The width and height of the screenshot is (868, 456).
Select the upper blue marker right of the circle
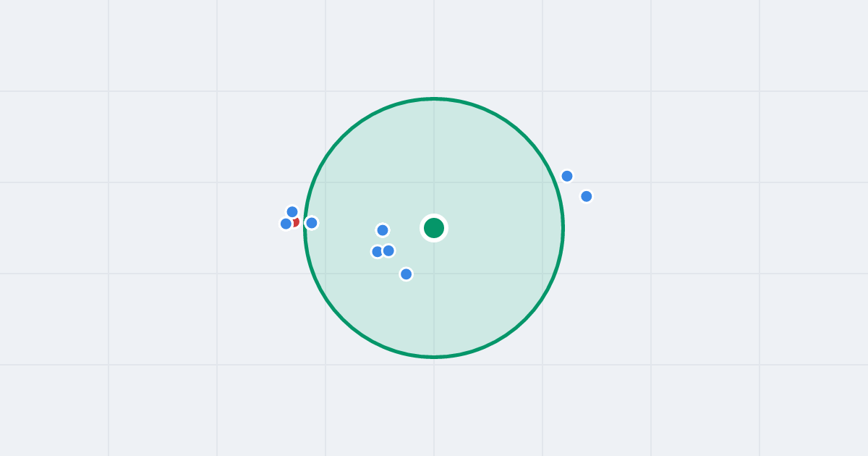[x=567, y=176]
